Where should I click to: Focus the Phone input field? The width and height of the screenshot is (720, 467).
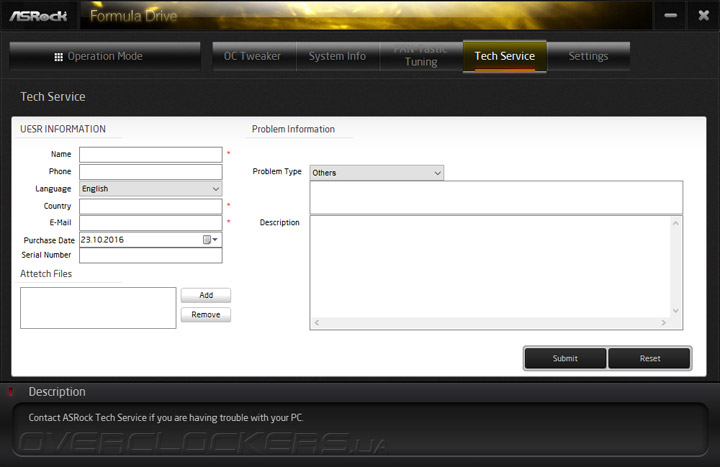point(151,172)
